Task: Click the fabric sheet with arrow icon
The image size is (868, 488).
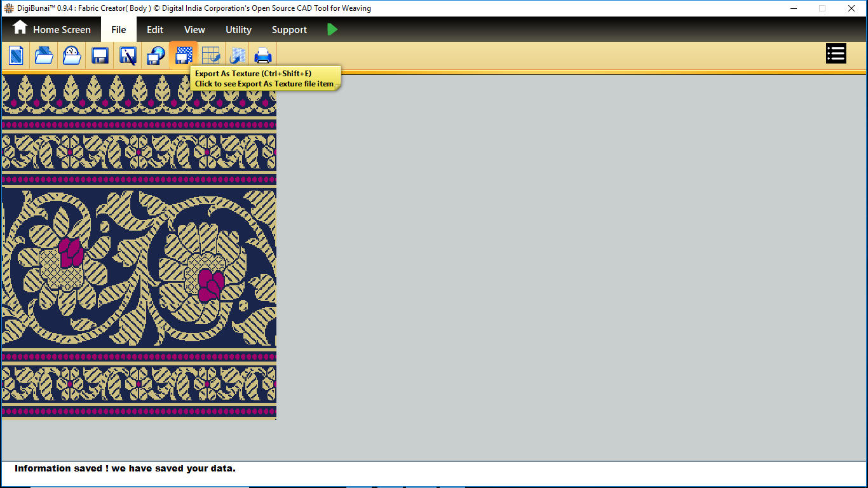Action: click(x=238, y=55)
